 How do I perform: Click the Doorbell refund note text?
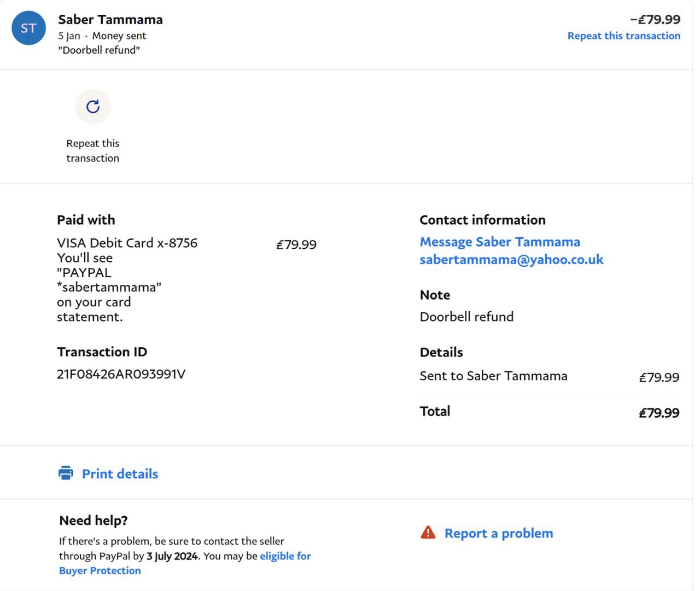(466, 317)
